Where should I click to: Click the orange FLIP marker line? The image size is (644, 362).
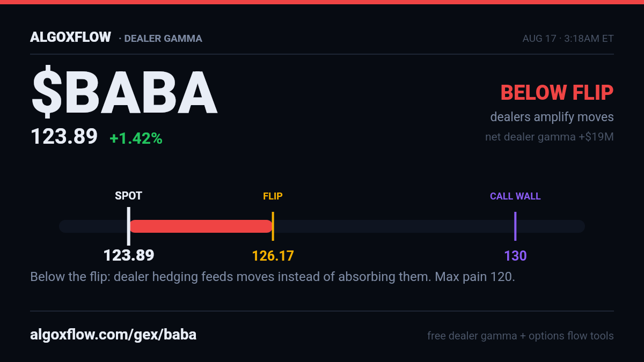(x=273, y=226)
